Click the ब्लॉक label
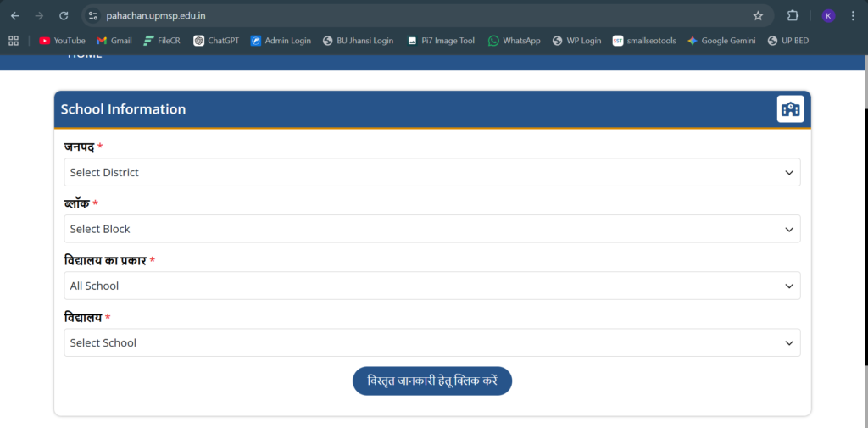 coord(77,203)
